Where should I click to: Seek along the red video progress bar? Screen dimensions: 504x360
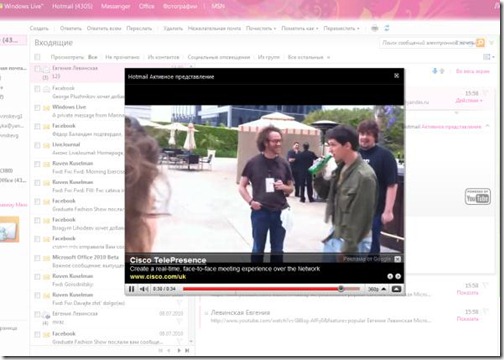coord(271,289)
